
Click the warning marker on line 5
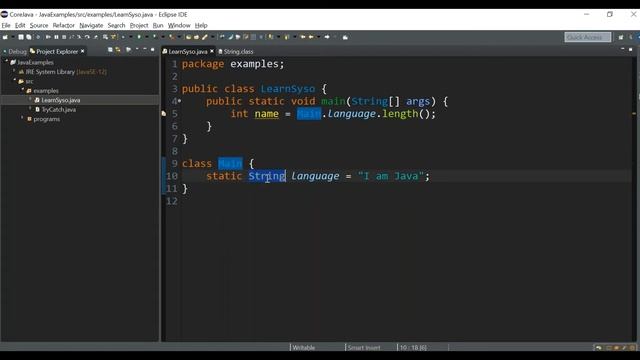tap(164, 113)
